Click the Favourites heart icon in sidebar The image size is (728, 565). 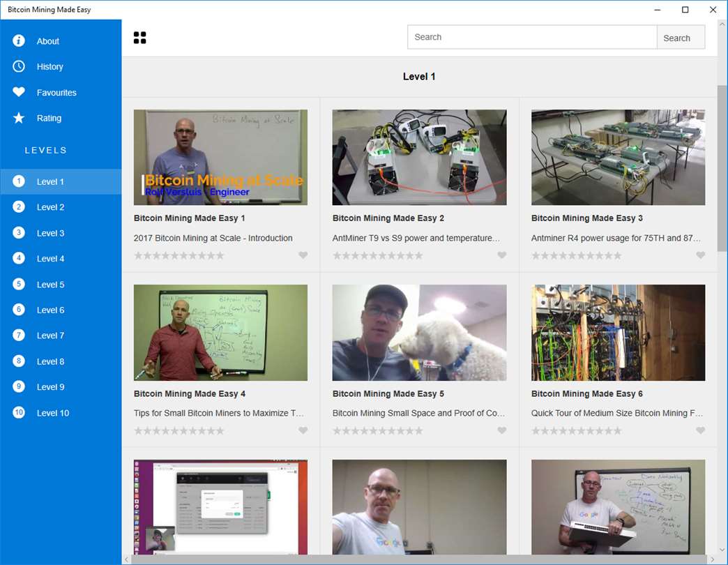tap(19, 92)
